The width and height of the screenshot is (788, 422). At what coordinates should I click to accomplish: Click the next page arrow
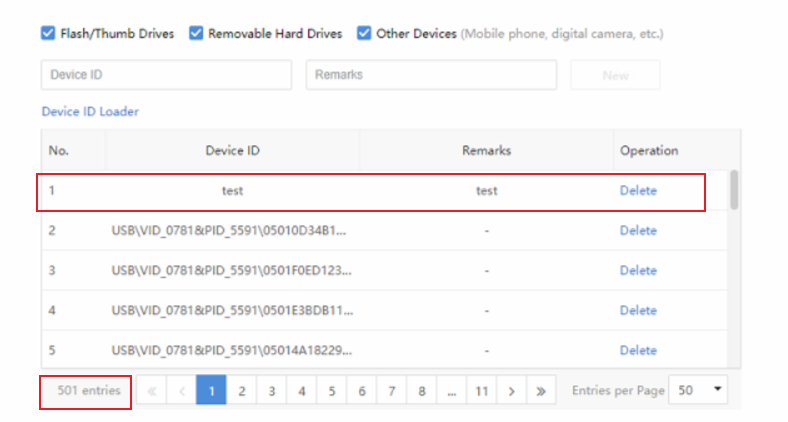click(511, 391)
